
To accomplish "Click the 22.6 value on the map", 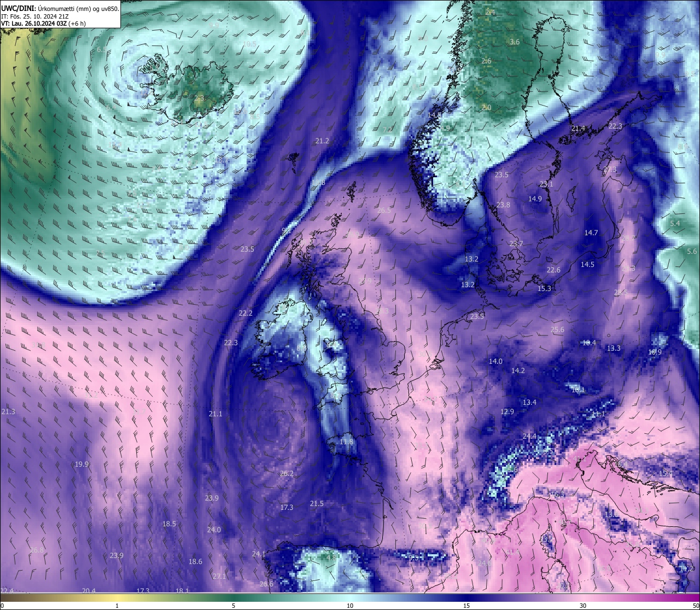I will coord(553,270).
